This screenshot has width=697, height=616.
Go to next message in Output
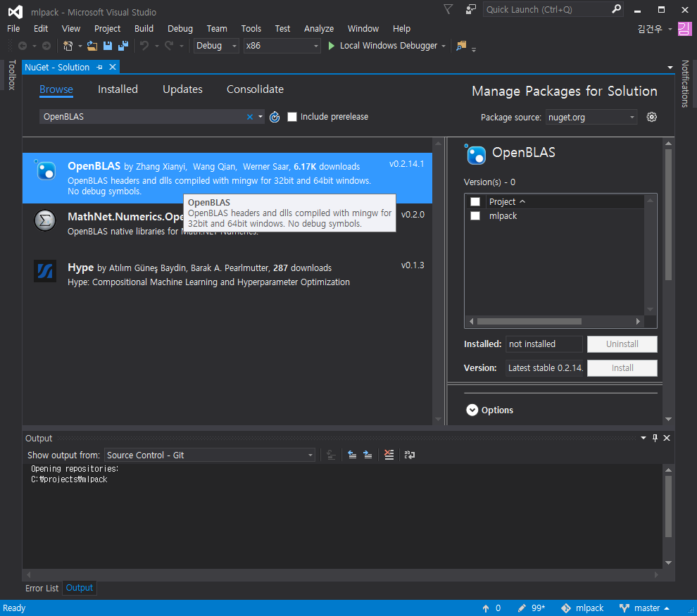pyautogui.click(x=368, y=455)
